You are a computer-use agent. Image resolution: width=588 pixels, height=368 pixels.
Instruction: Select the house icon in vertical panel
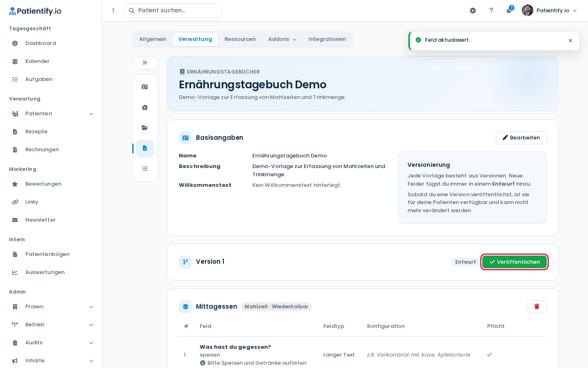(x=145, y=108)
